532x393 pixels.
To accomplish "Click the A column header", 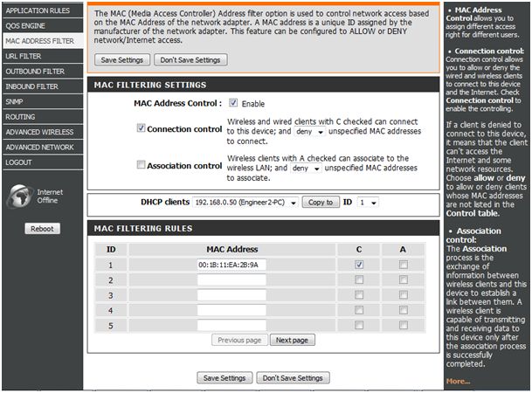I will point(403,250).
